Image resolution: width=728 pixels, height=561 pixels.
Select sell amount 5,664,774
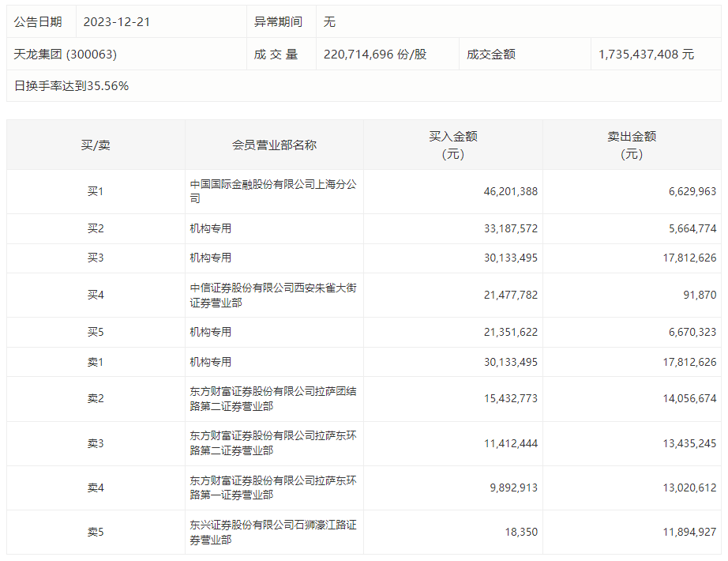pyautogui.click(x=692, y=228)
